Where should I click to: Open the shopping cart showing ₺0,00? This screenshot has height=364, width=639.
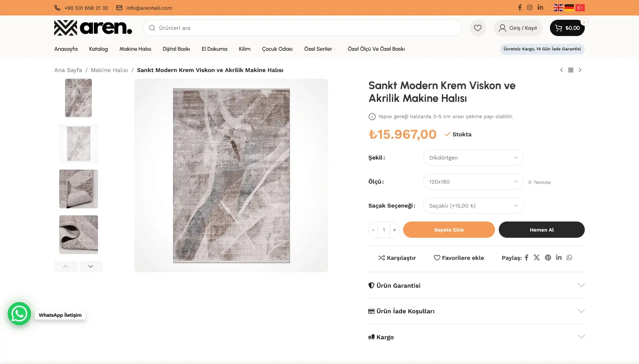(567, 28)
